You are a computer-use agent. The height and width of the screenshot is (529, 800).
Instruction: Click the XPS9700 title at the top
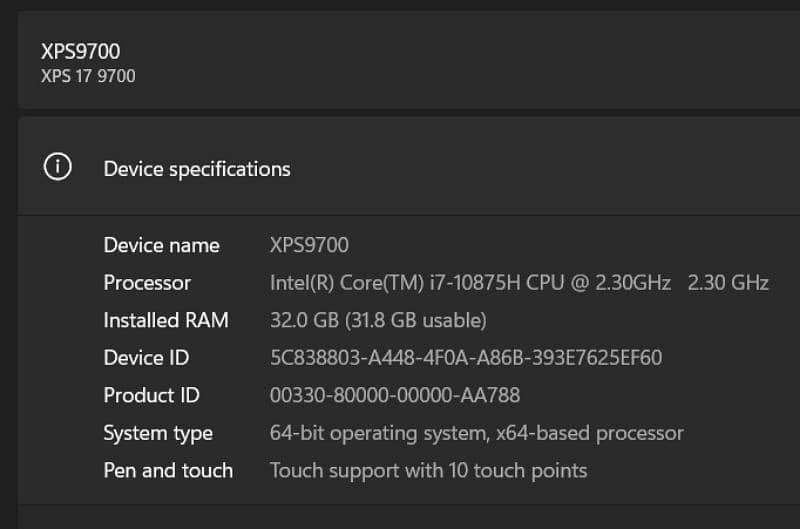[80, 51]
